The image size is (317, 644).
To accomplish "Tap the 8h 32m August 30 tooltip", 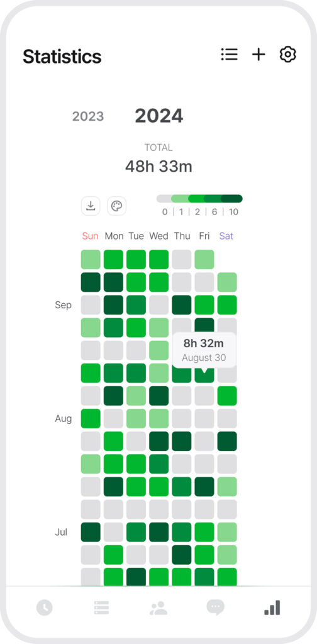I will (204, 350).
